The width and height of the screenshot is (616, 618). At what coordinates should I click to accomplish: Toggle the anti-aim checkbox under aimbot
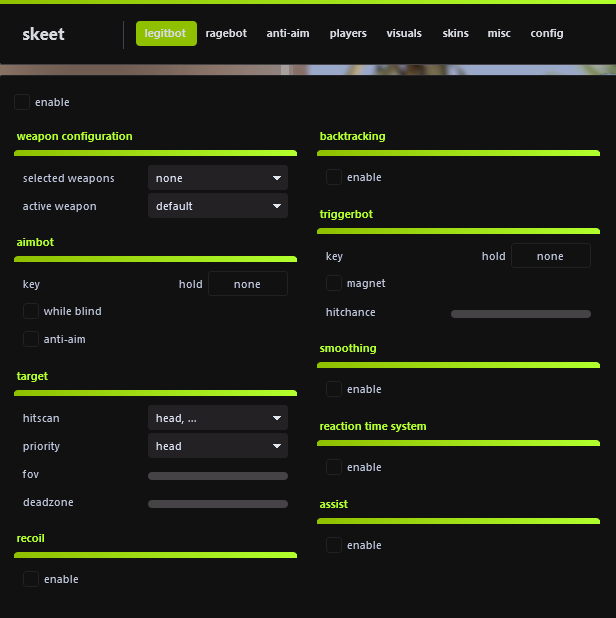(x=31, y=339)
